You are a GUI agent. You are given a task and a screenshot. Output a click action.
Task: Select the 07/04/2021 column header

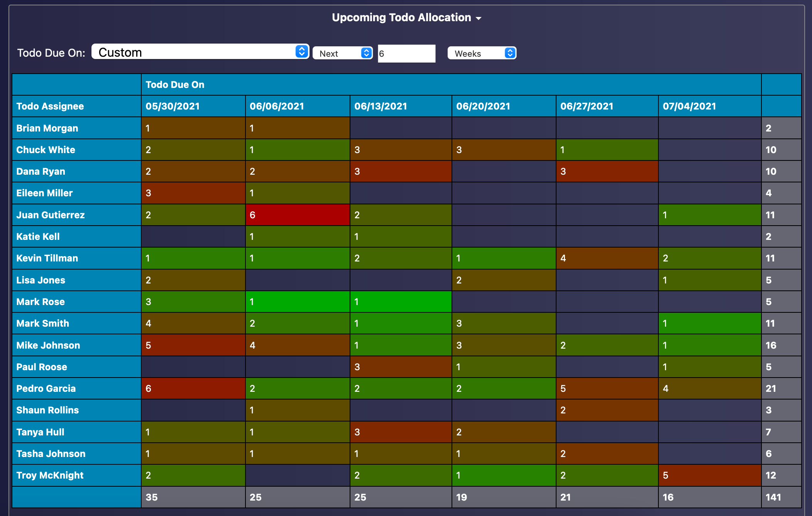(710, 106)
